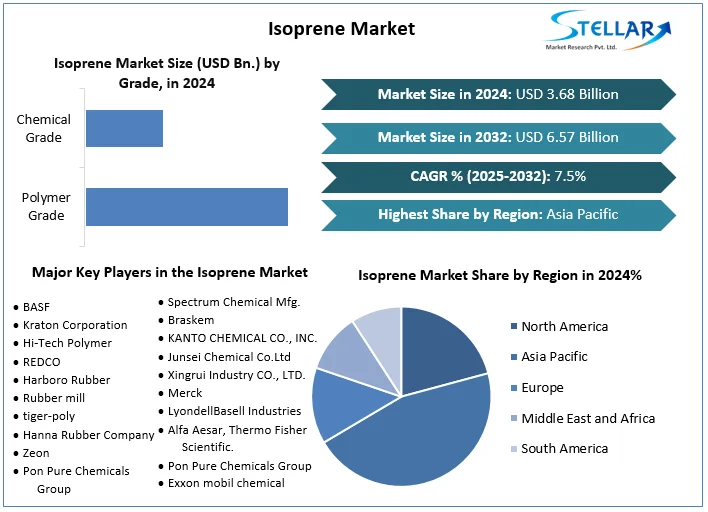The height and width of the screenshot is (512, 708).
Task: Click 'LyondellBasell Industries' entry
Action: 234,411
